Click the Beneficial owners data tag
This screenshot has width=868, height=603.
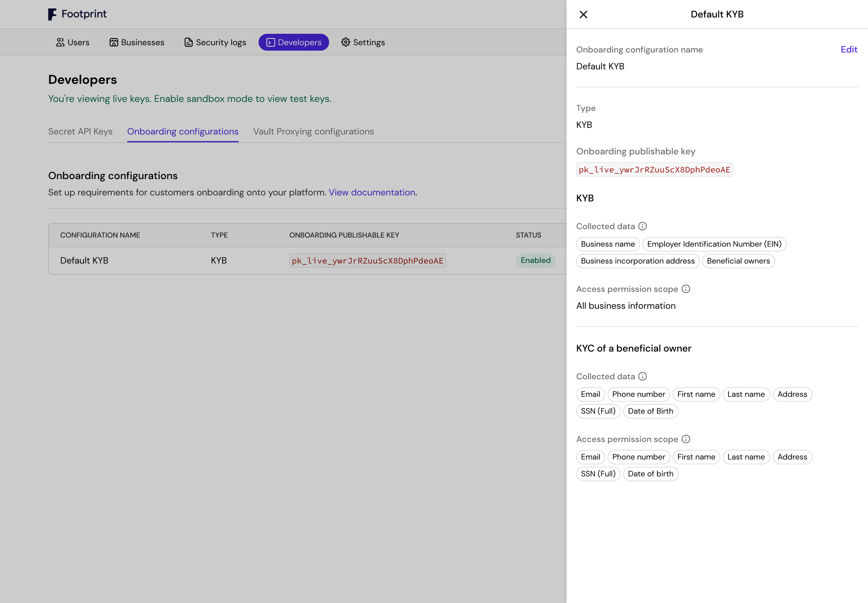[738, 261]
